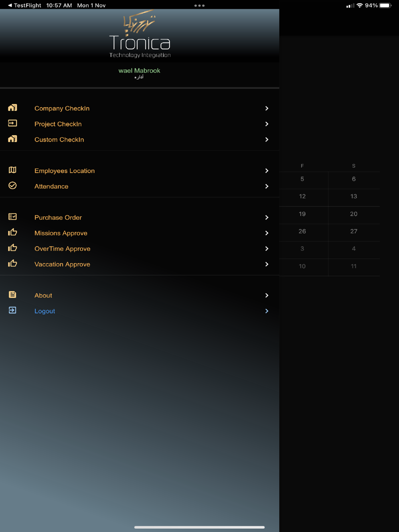Tap the Mon 1 Nov date
The height and width of the screenshot is (532, 399).
click(91, 5)
